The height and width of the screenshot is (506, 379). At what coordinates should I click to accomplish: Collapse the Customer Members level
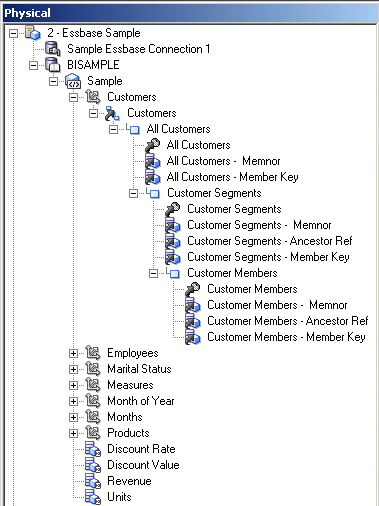pyautogui.click(x=153, y=273)
